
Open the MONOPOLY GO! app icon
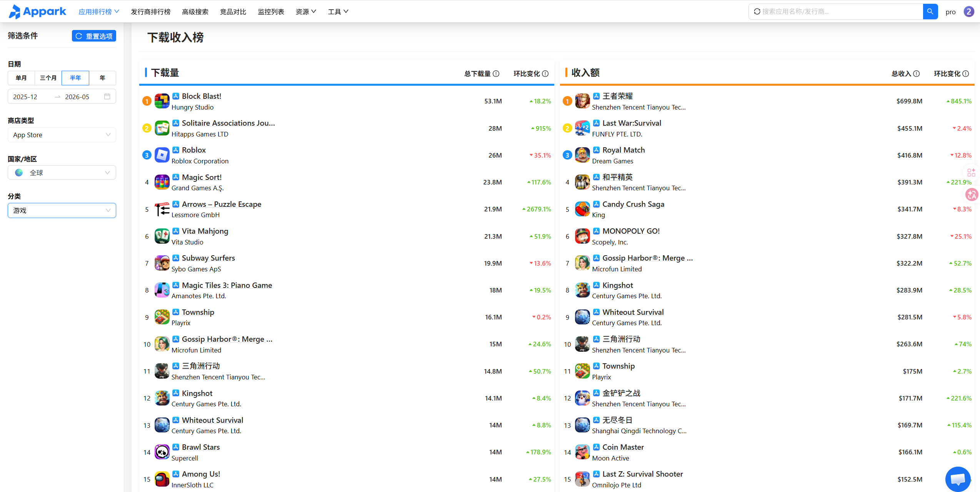tap(582, 236)
